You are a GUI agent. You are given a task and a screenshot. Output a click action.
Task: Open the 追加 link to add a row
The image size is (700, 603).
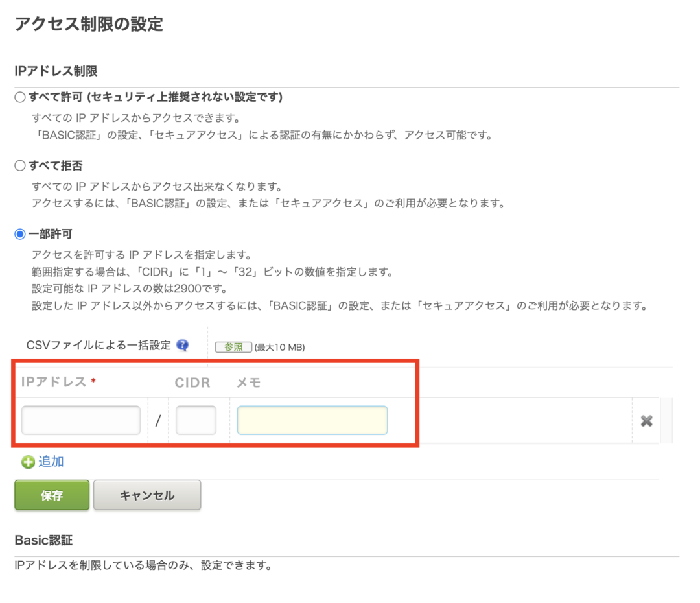pyautogui.click(x=51, y=462)
